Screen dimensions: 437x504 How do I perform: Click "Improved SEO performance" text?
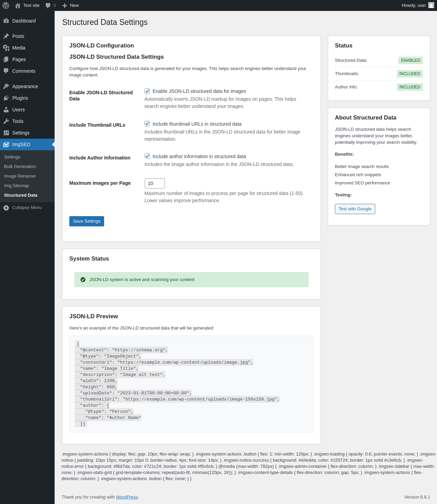[362, 183]
